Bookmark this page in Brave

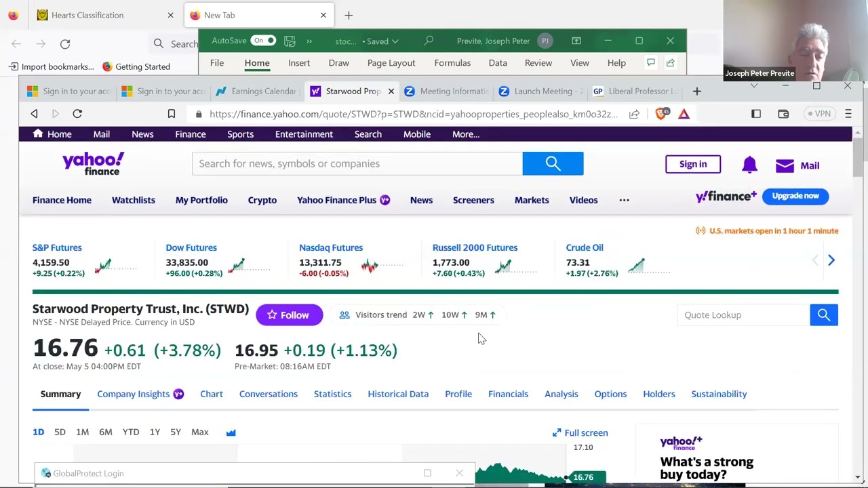[172, 114]
